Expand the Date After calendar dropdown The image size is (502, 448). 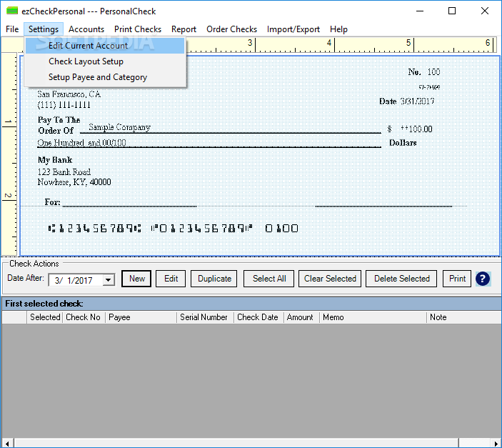point(109,280)
